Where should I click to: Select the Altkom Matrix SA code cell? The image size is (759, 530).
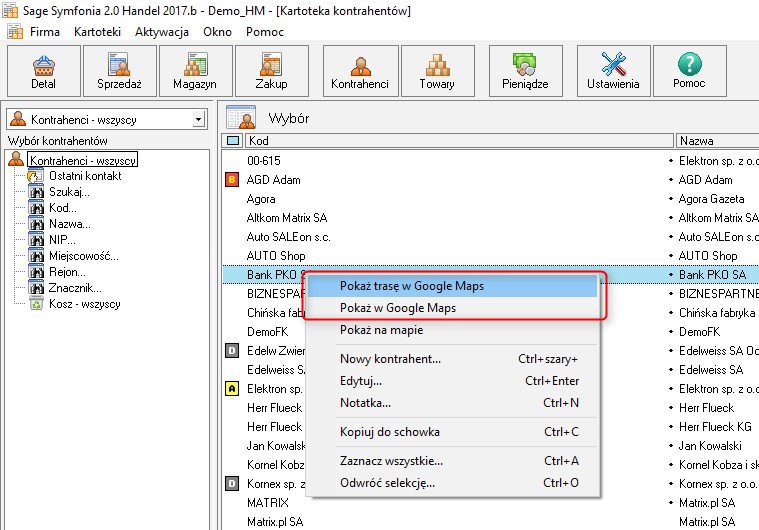(x=287, y=218)
